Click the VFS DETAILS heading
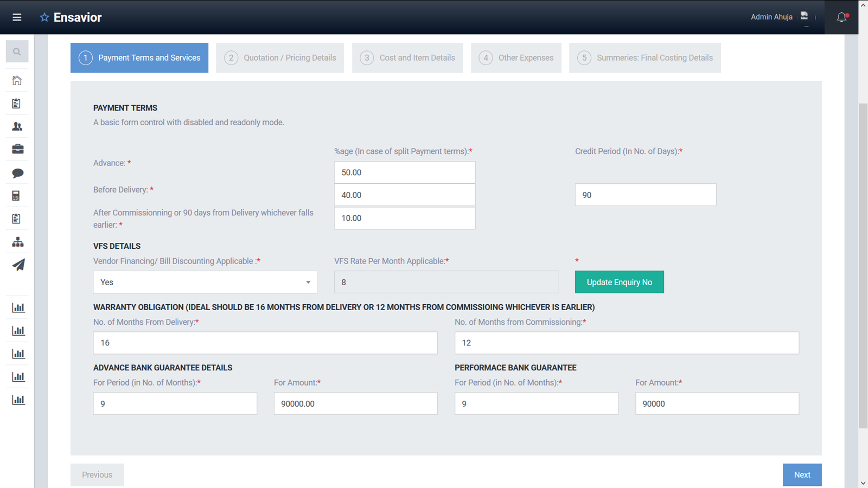 (x=117, y=246)
